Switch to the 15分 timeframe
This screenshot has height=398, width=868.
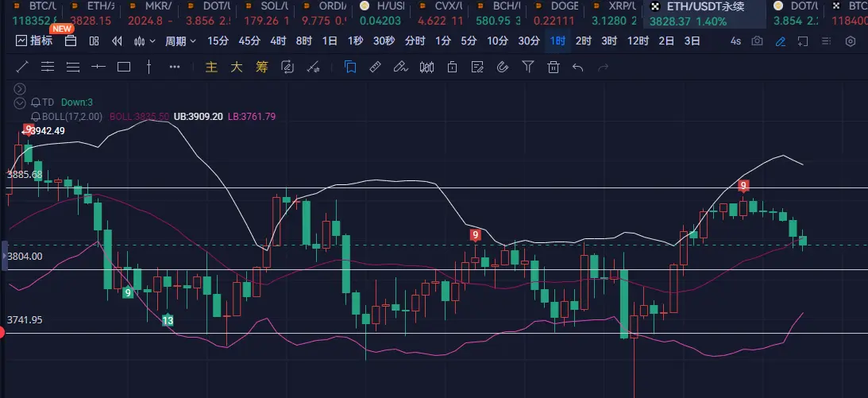(218, 41)
